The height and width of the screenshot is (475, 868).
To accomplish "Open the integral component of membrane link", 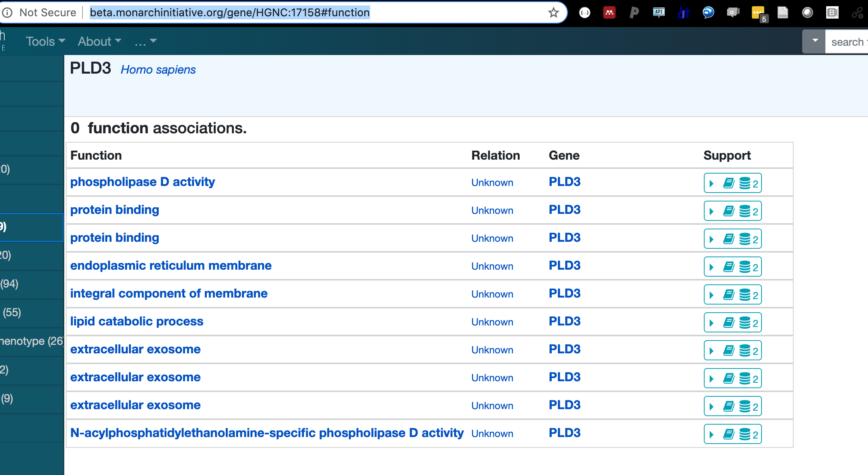I will click(169, 293).
